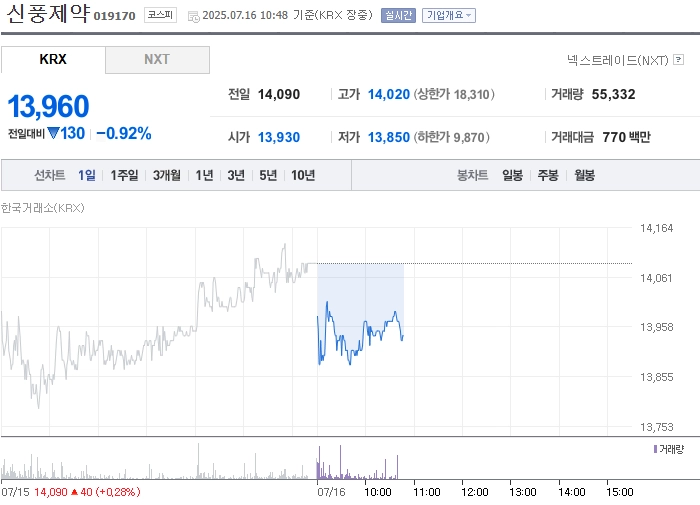The height and width of the screenshot is (505, 700).
Task: Click the 13,753 y-axis label
Action: (656, 427)
